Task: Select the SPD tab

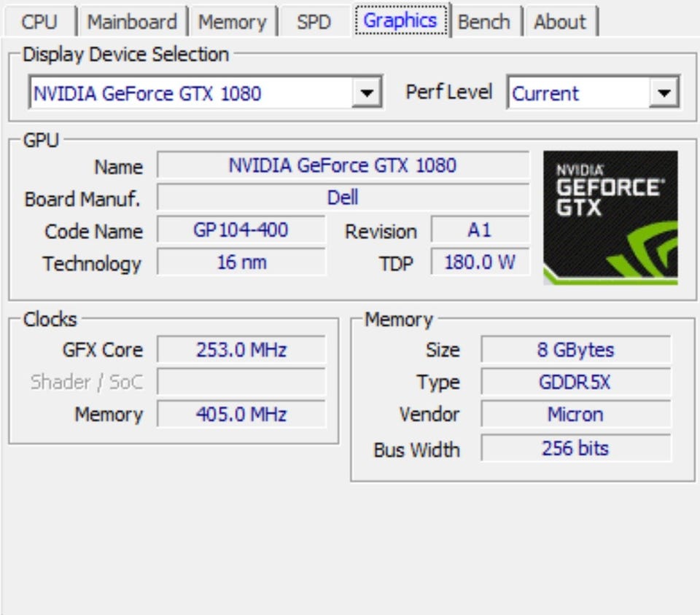Action: (x=314, y=22)
